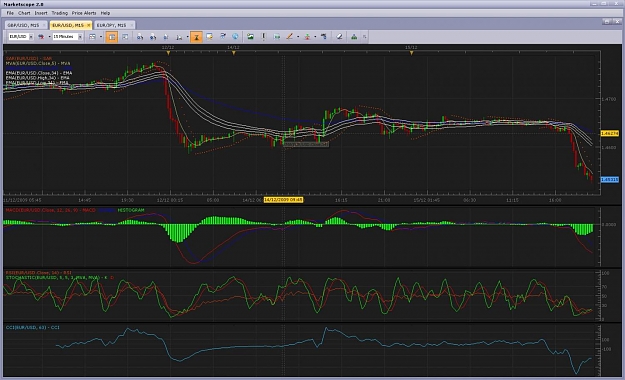Restore the inner chart window
Viewport: 625px width, 380px height.
point(607,22)
